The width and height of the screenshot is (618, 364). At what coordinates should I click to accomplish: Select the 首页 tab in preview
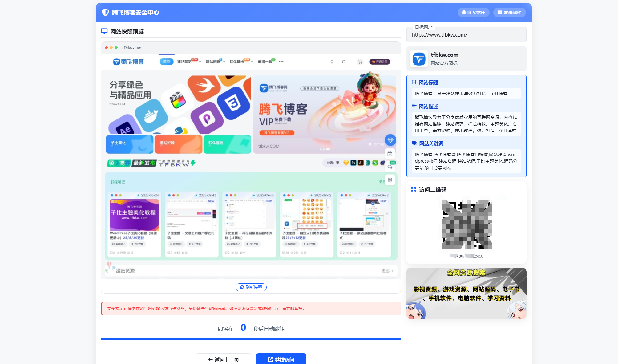(x=166, y=62)
